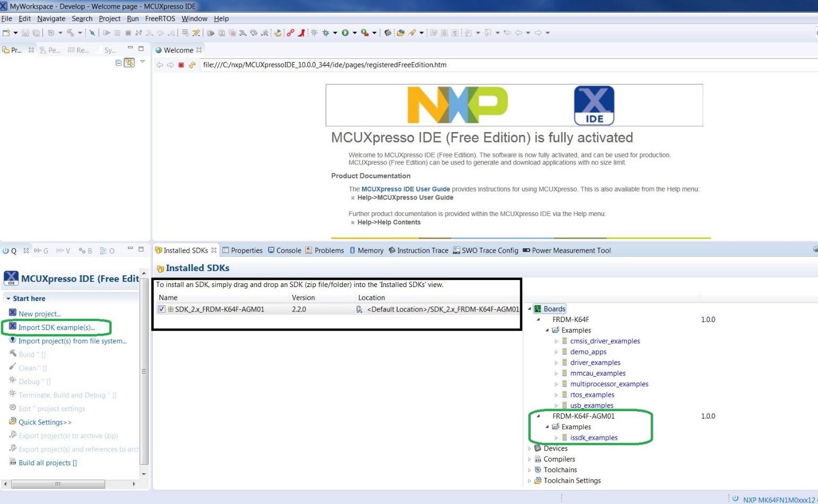Screen dimensions: 818x504
Task: Click the green Run button in toolbar
Action: 345,33
